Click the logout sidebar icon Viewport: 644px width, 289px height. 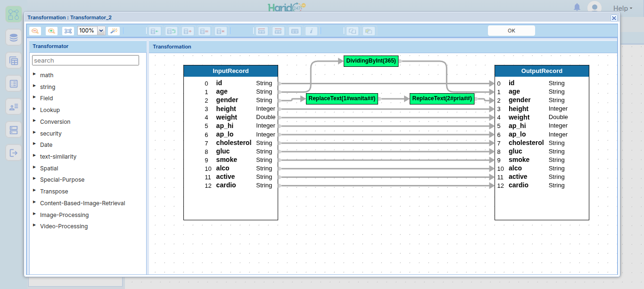(14, 153)
